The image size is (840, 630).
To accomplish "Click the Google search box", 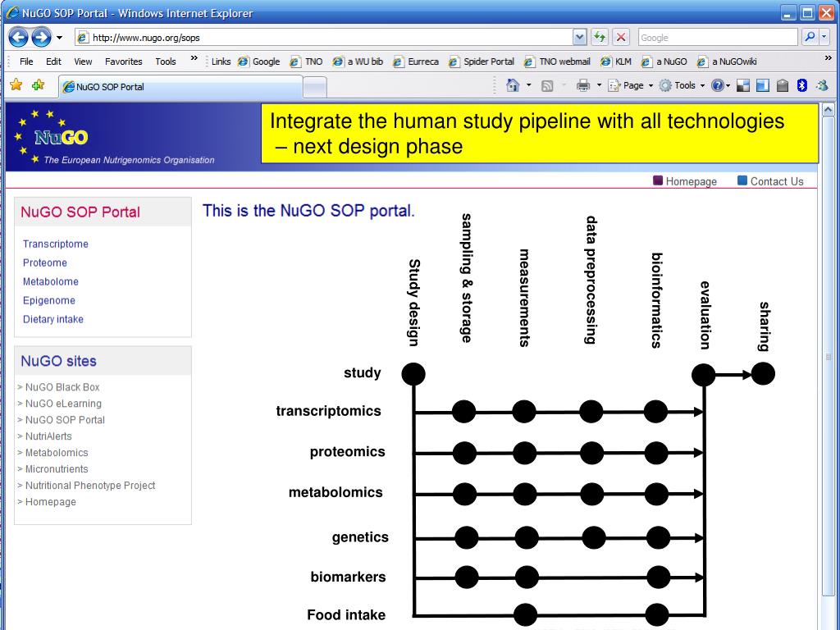I will click(x=718, y=38).
